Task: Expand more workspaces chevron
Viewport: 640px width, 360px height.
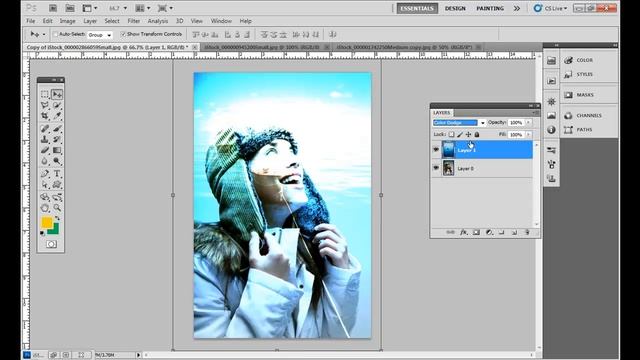Action: tap(517, 8)
